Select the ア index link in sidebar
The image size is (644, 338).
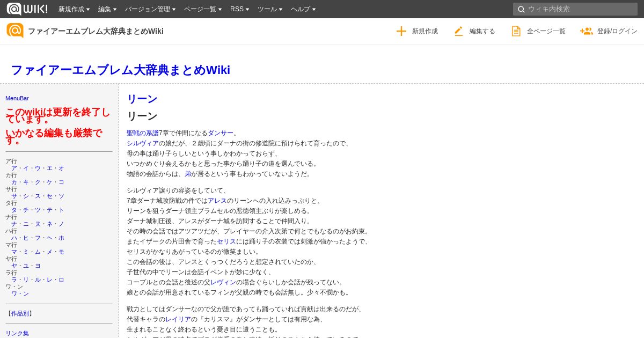14,168
